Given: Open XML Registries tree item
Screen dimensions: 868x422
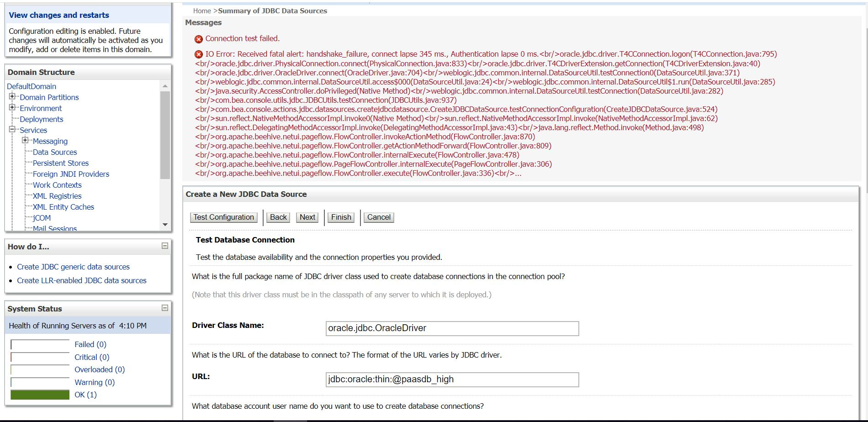Looking at the screenshot, I should tap(57, 196).
